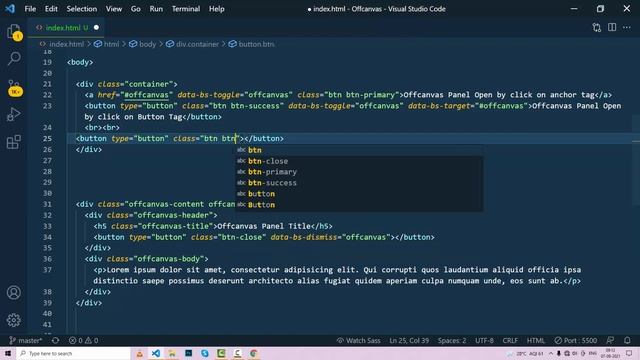Close the unsaved index.html tab dot
This screenshot has height=360, width=640.
tap(96, 27)
